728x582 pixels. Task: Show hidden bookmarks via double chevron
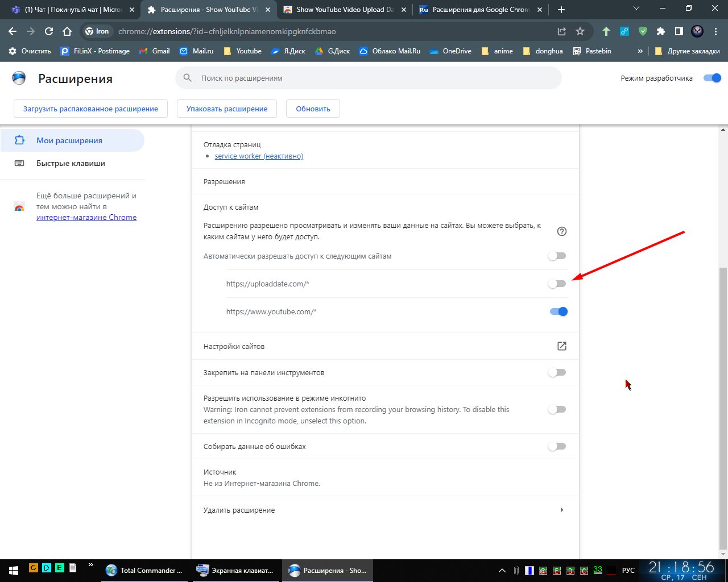(x=640, y=51)
